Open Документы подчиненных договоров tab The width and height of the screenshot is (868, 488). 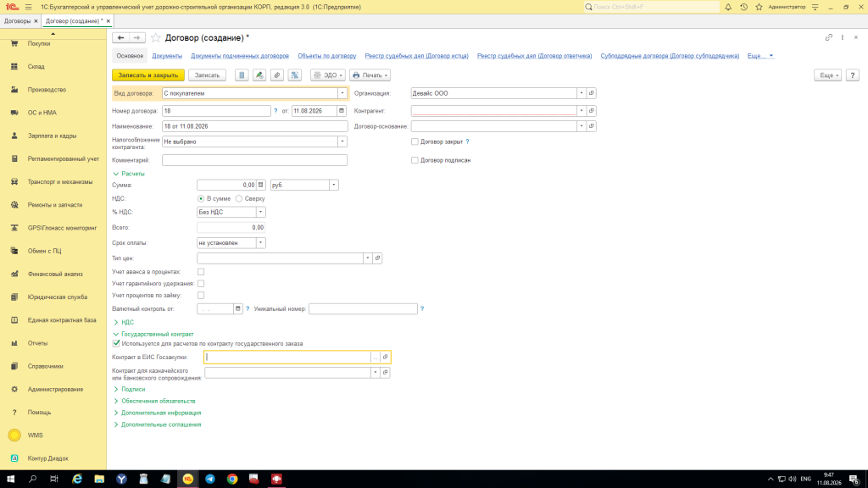pos(240,56)
